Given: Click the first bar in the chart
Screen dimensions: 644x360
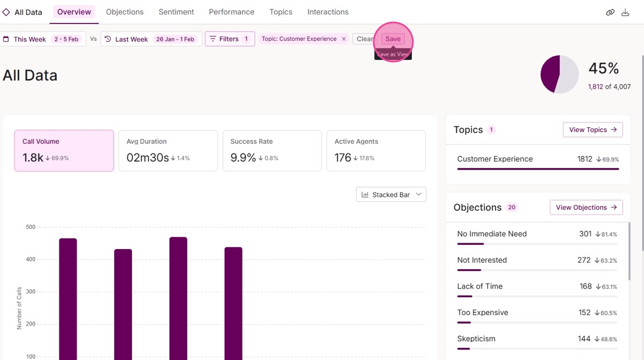Looking at the screenshot, I should [68, 299].
